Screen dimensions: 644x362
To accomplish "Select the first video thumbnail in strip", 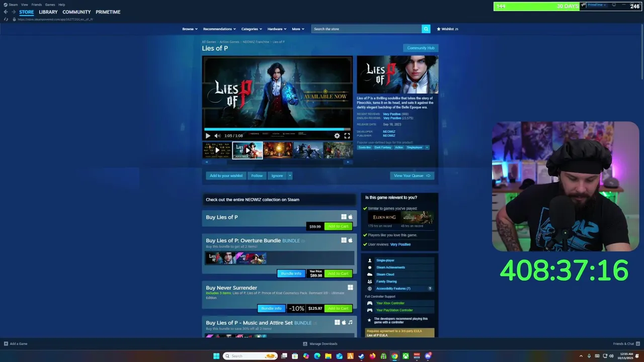I will (x=217, y=150).
